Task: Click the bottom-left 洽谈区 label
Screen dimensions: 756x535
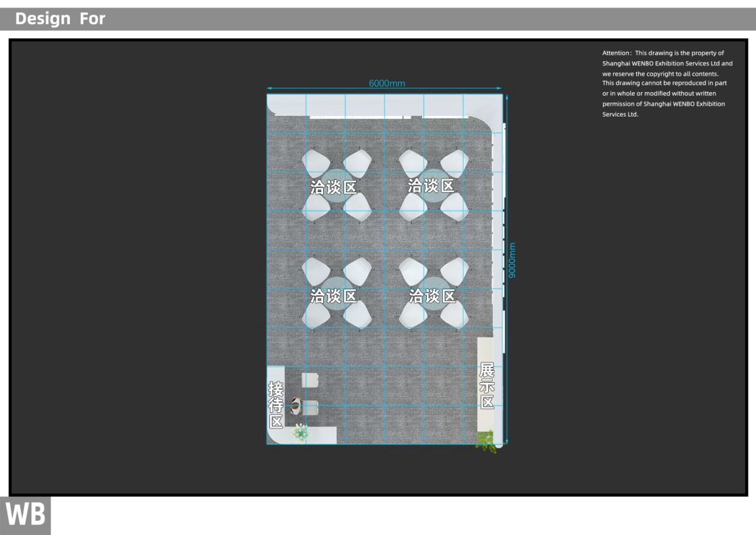Action: (334, 296)
